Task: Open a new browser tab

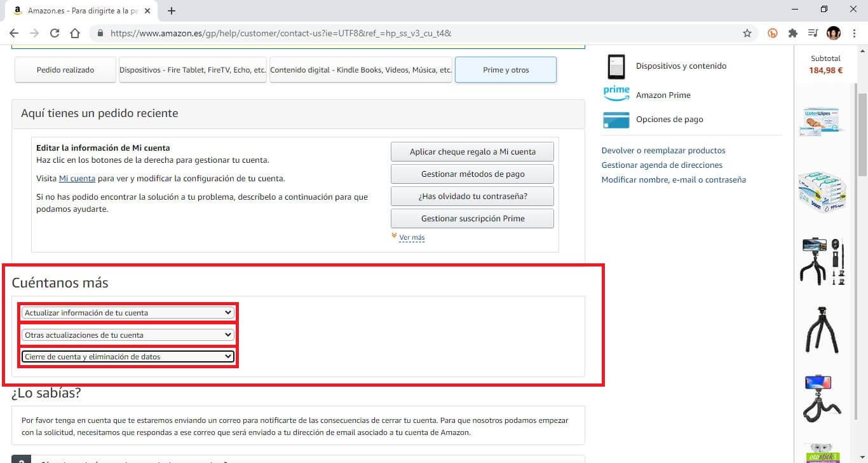Action: 172,11
